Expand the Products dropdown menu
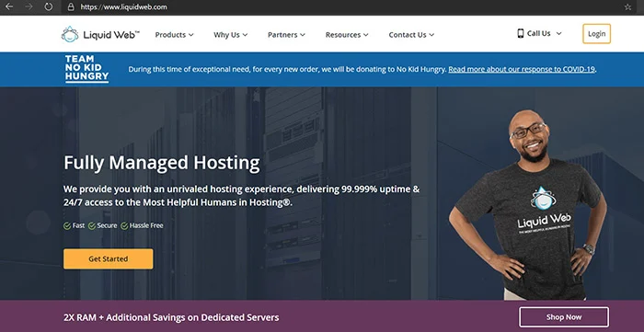Image resolution: width=644 pixels, height=332 pixels. point(174,35)
